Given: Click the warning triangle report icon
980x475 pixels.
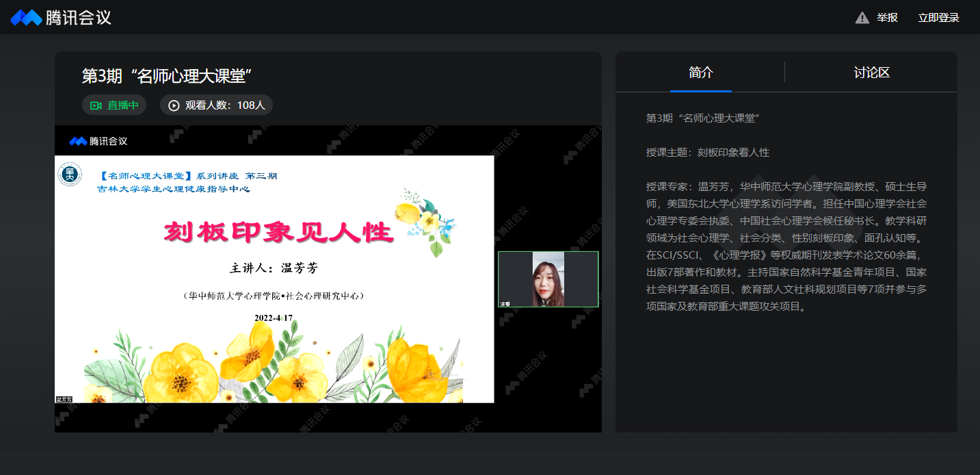Looking at the screenshot, I should [x=862, y=18].
